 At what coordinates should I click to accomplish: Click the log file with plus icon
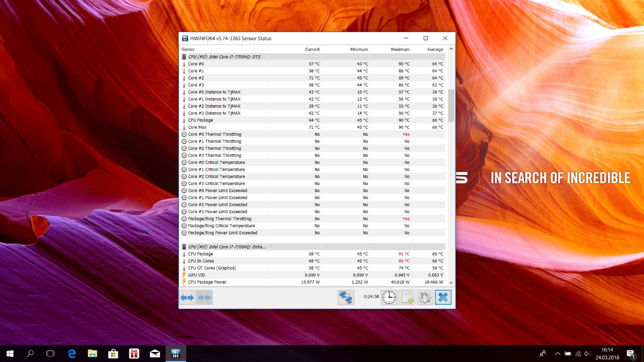coord(407,297)
